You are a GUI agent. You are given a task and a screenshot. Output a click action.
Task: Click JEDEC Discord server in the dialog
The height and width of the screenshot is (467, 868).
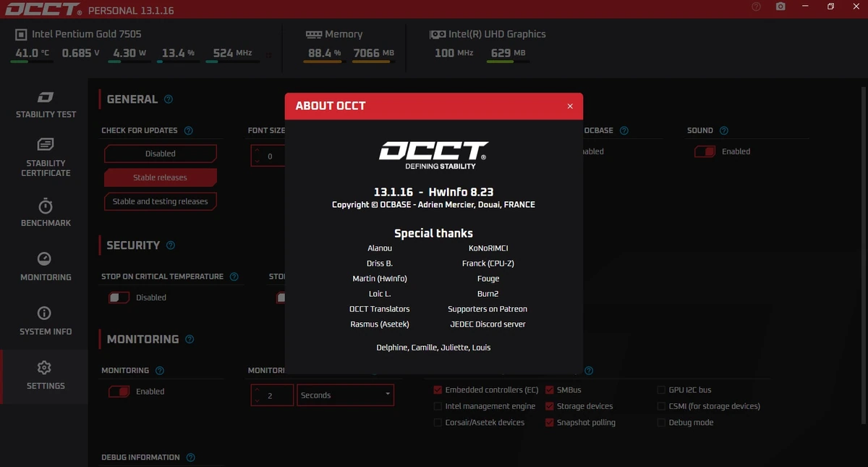coord(488,324)
